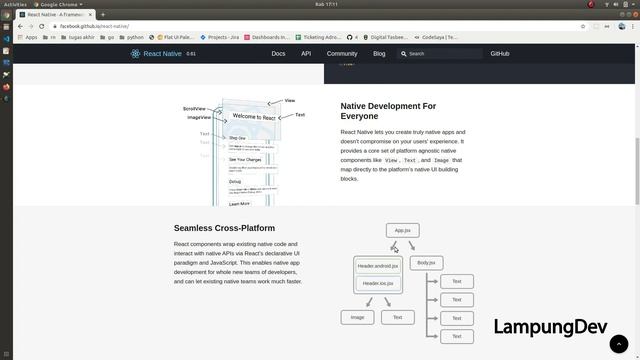Image resolution: width=640 pixels, height=360 pixels.
Task: Open a new tab with plus button
Action: tap(103, 15)
